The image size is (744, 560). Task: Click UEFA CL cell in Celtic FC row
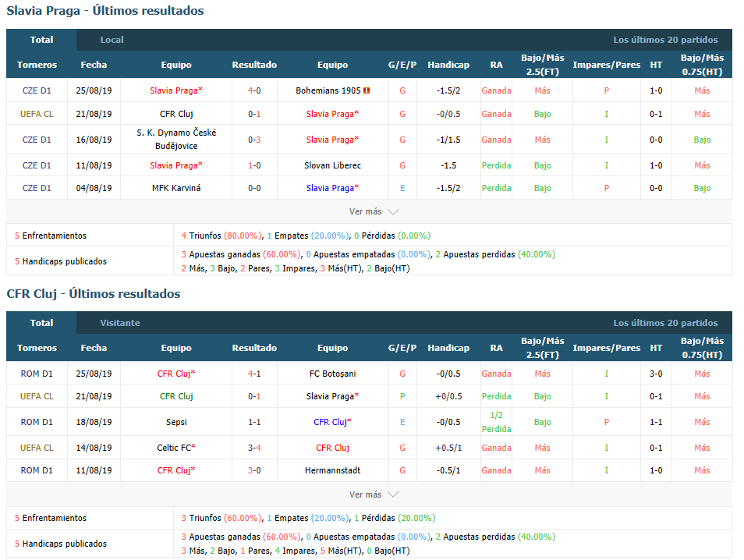pyautogui.click(x=37, y=448)
